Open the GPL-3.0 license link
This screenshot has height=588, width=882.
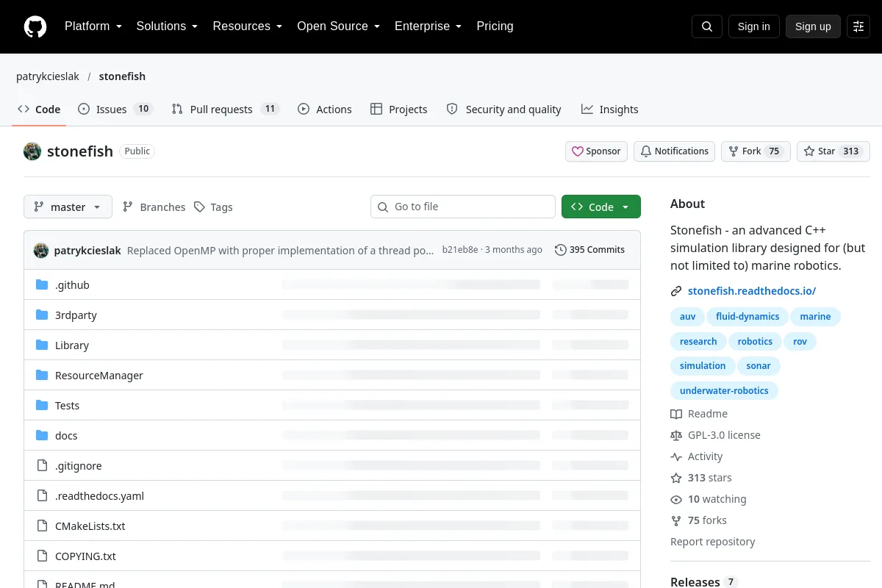pos(724,435)
